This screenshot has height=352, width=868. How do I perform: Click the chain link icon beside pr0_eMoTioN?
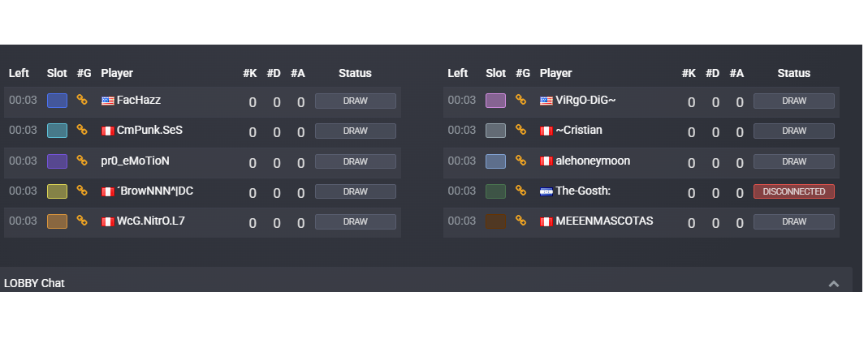[82, 161]
